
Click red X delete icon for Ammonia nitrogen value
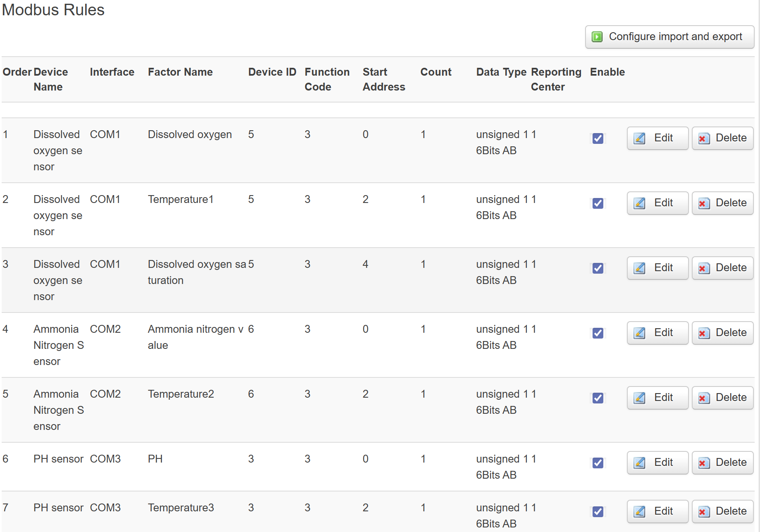[x=703, y=333]
